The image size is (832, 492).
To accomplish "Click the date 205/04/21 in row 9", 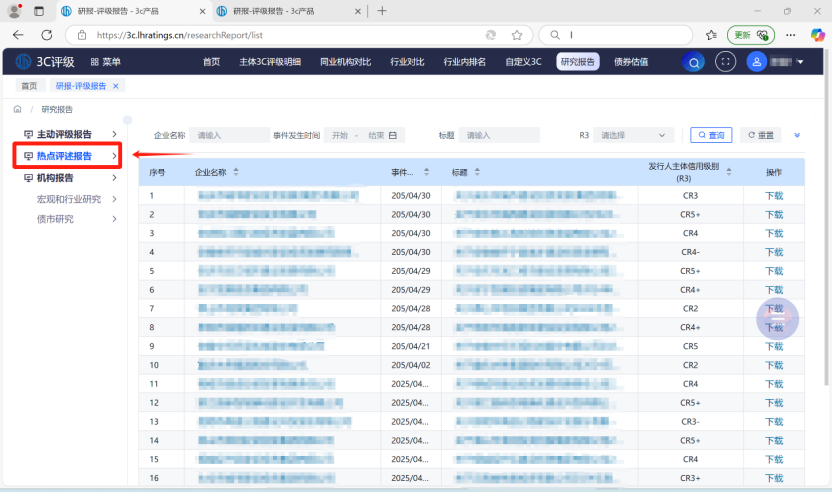I will (x=411, y=347).
